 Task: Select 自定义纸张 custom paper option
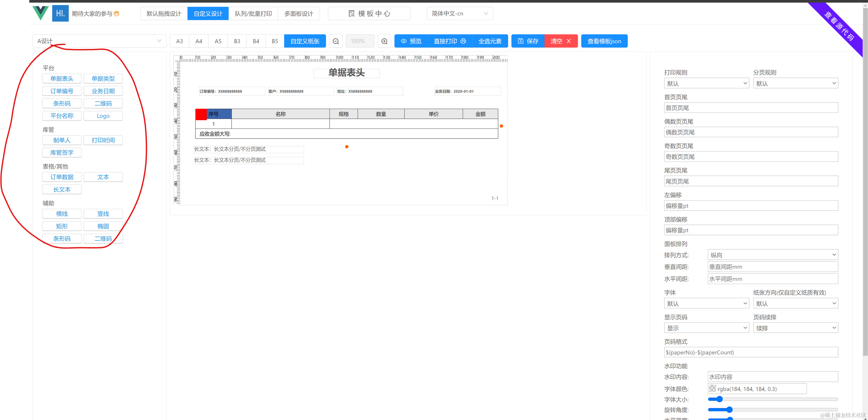coord(305,41)
